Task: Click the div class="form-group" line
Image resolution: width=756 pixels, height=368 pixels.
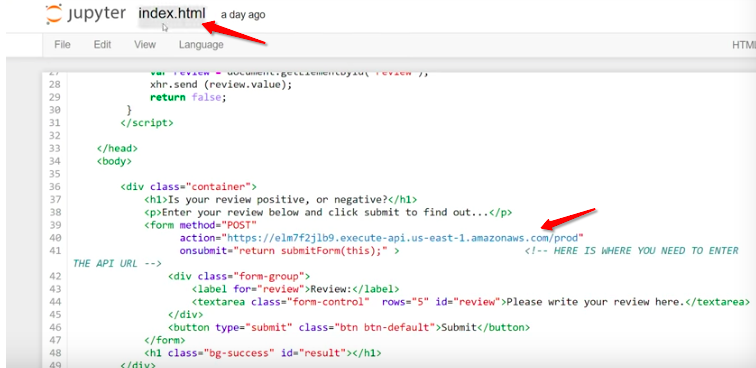Action: (239, 276)
